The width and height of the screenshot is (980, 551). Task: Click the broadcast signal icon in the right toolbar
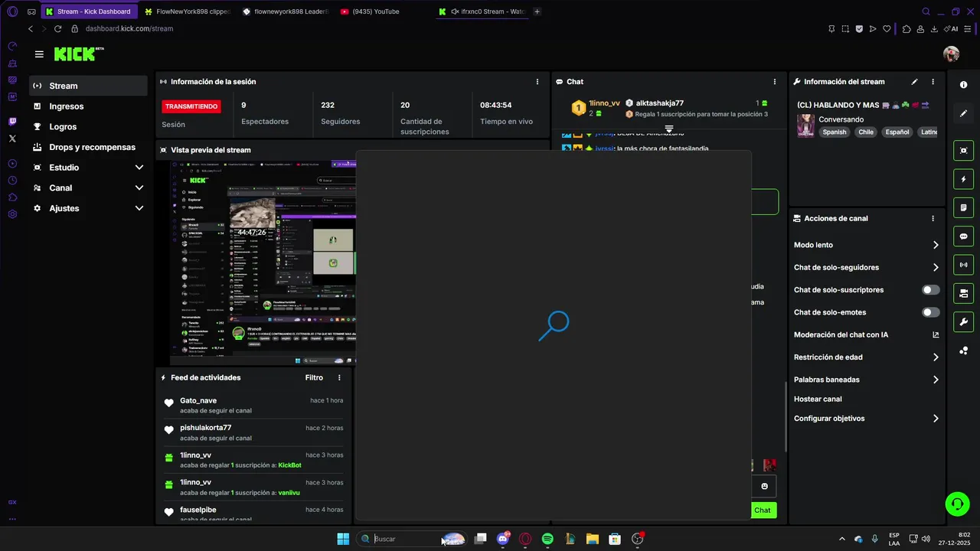[964, 265]
